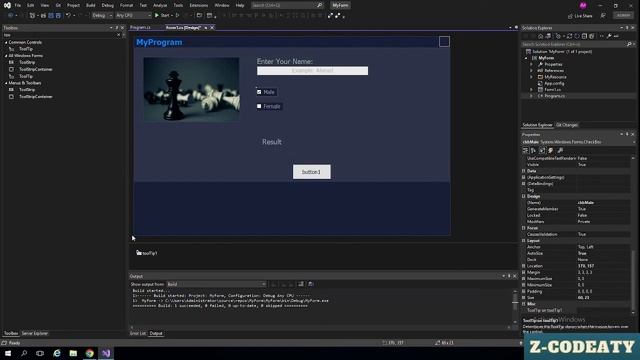Screen dimensions: 640x360
Task: Toggle the Male checkbox on the form
Action: [259, 92]
